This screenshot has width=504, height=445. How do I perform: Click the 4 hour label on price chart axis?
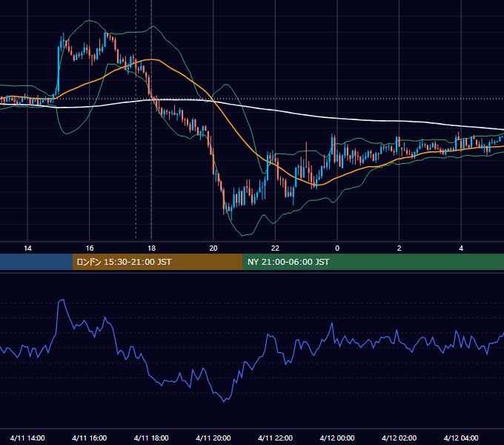coord(461,248)
